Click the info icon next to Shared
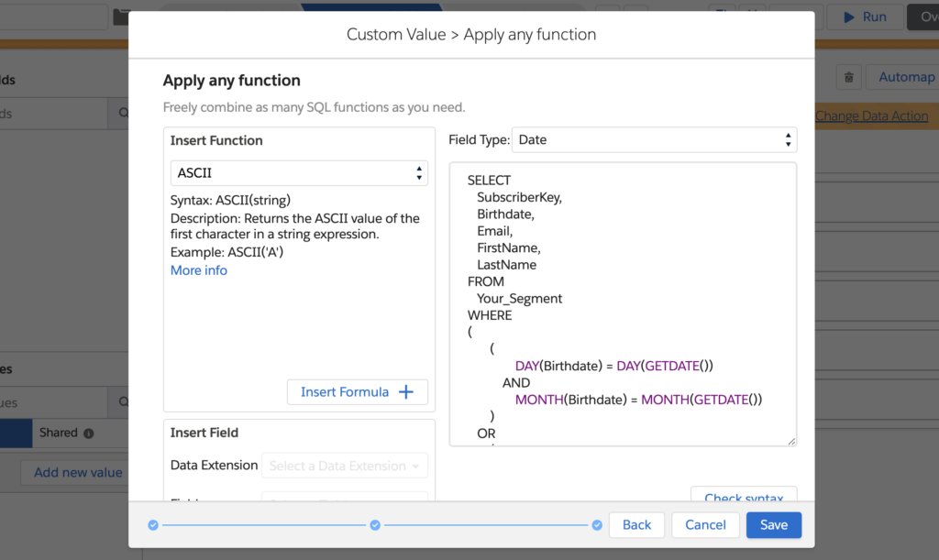The height and width of the screenshot is (560, 939). 89,434
